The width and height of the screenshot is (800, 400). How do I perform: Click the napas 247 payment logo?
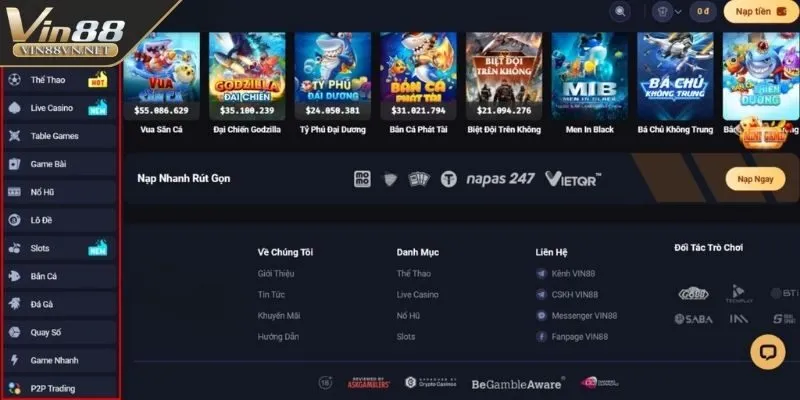(500, 179)
